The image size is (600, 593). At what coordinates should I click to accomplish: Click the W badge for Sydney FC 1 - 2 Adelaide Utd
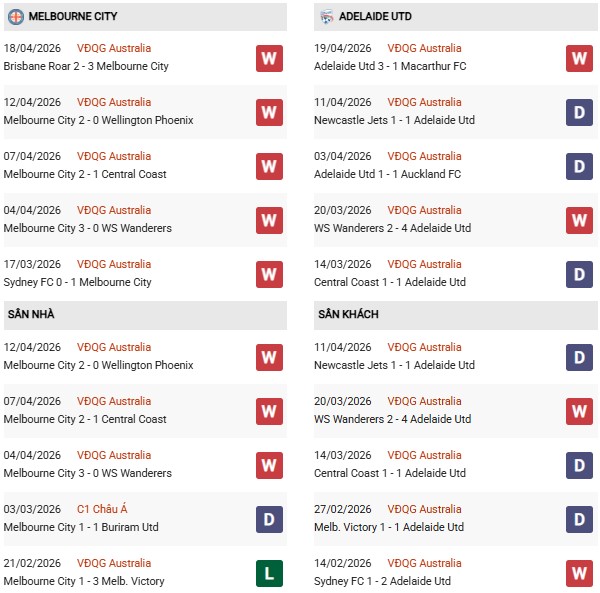580,572
